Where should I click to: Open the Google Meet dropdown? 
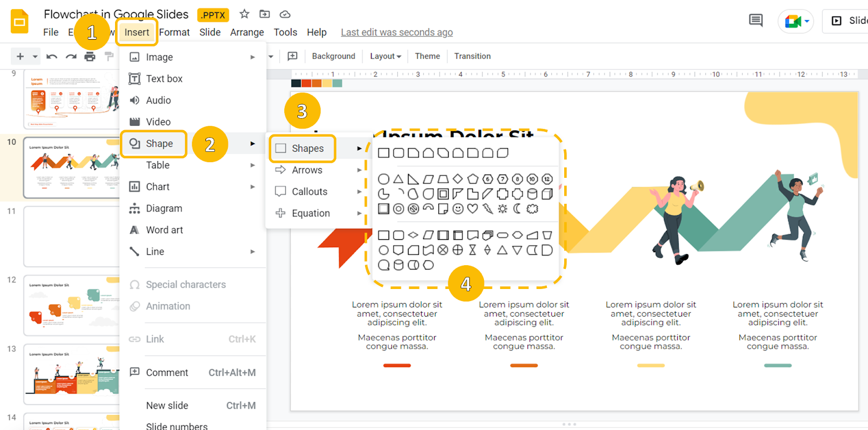(807, 21)
